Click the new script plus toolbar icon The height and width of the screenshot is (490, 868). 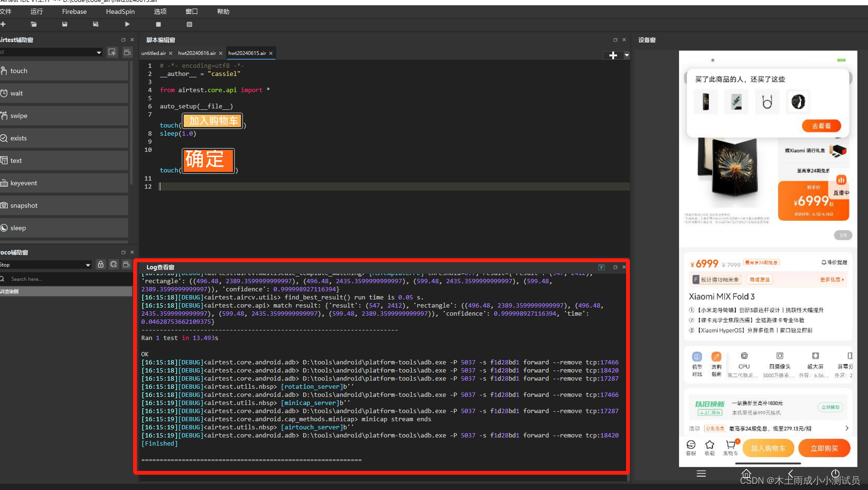tap(3, 24)
